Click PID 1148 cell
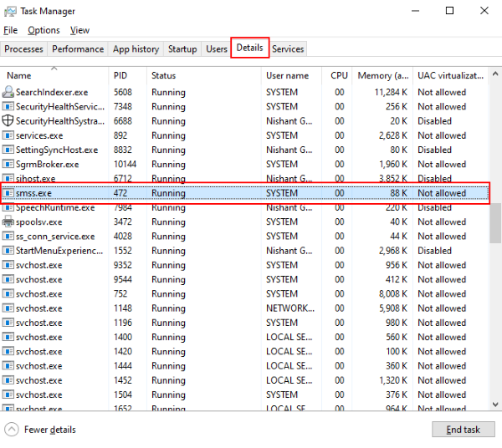502x448 pixels. click(x=123, y=308)
